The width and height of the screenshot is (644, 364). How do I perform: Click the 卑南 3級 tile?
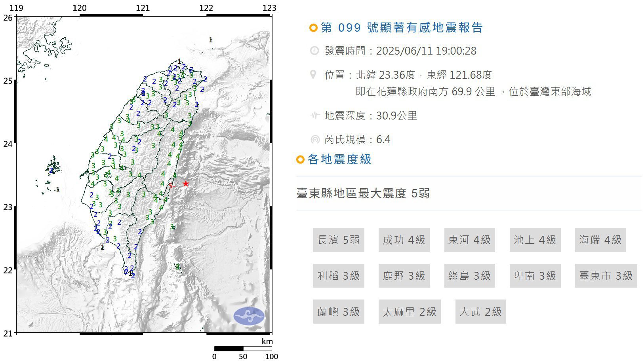535,276
